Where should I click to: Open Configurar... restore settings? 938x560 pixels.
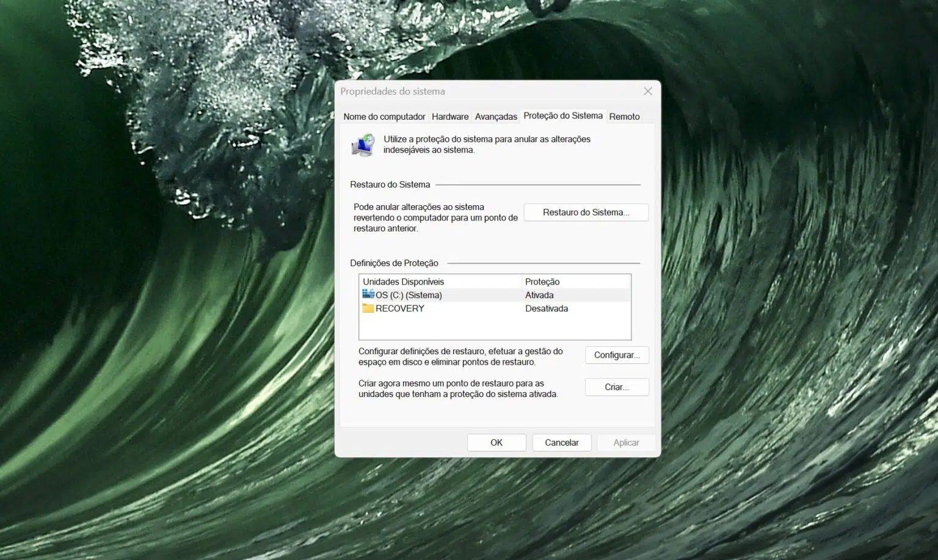(x=617, y=355)
